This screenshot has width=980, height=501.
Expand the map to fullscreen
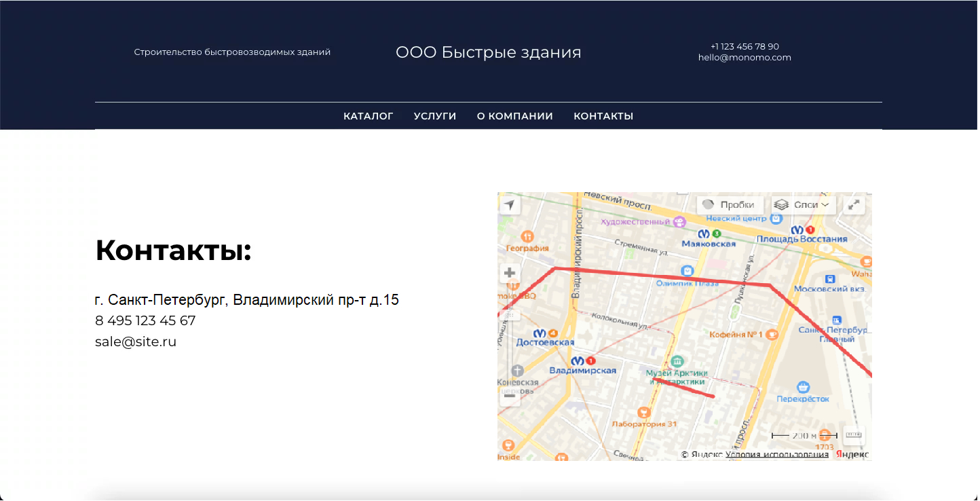click(854, 205)
